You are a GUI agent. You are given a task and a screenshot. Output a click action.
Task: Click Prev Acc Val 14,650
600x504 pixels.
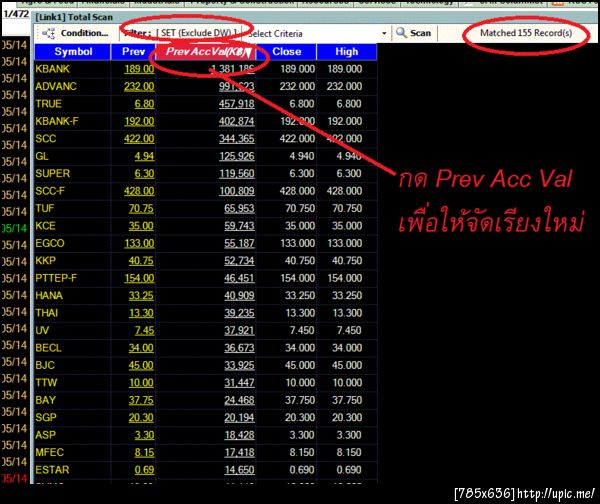click(239, 470)
